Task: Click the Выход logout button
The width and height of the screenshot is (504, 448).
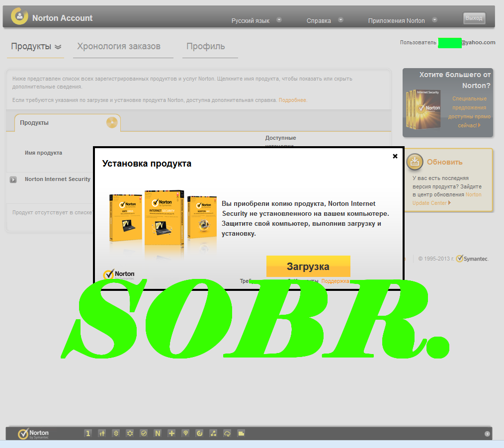Action: [x=474, y=18]
